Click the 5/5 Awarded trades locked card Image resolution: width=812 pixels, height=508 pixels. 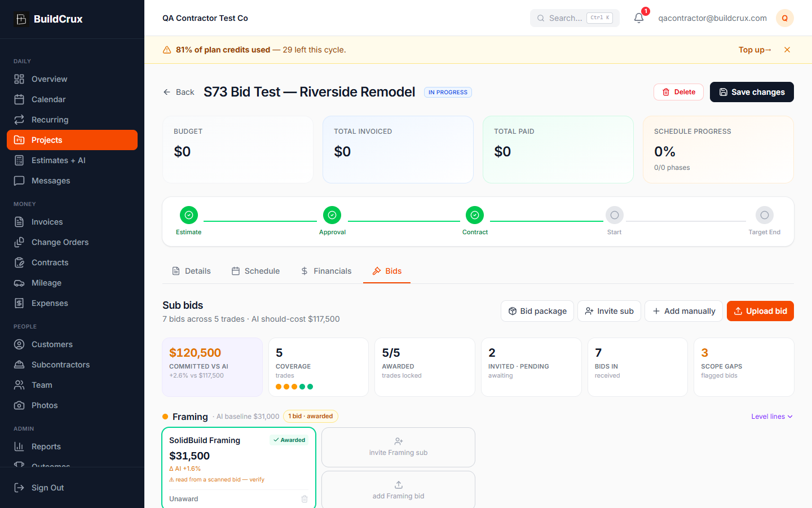tap(425, 367)
